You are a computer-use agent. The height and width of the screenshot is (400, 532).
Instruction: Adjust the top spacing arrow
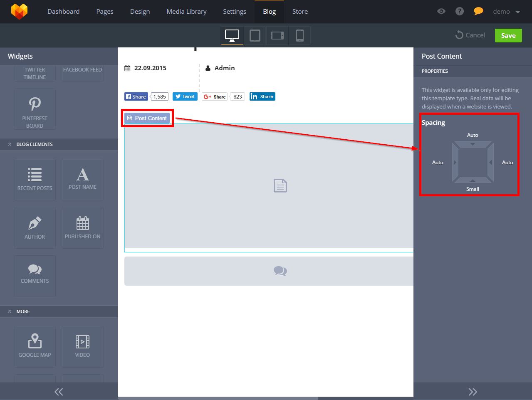click(473, 144)
